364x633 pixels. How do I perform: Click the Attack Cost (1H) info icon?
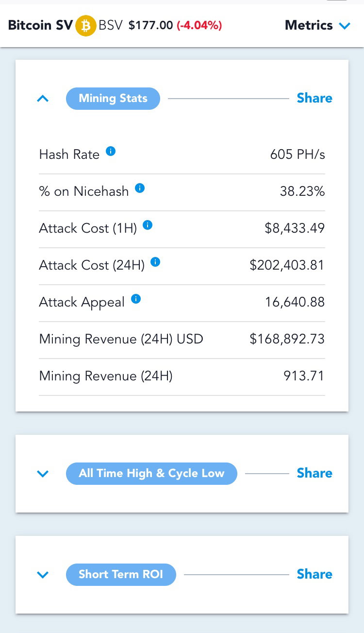tap(148, 225)
